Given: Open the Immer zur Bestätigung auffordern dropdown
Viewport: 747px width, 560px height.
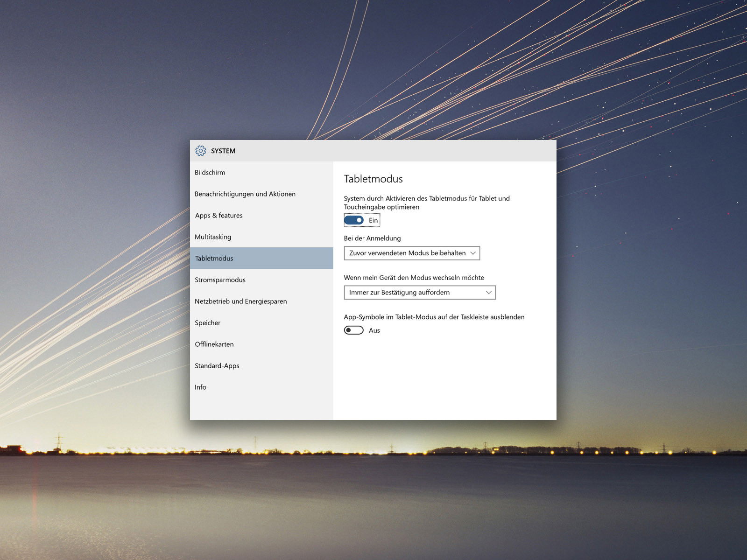Looking at the screenshot, I should [x=420, y=293].
